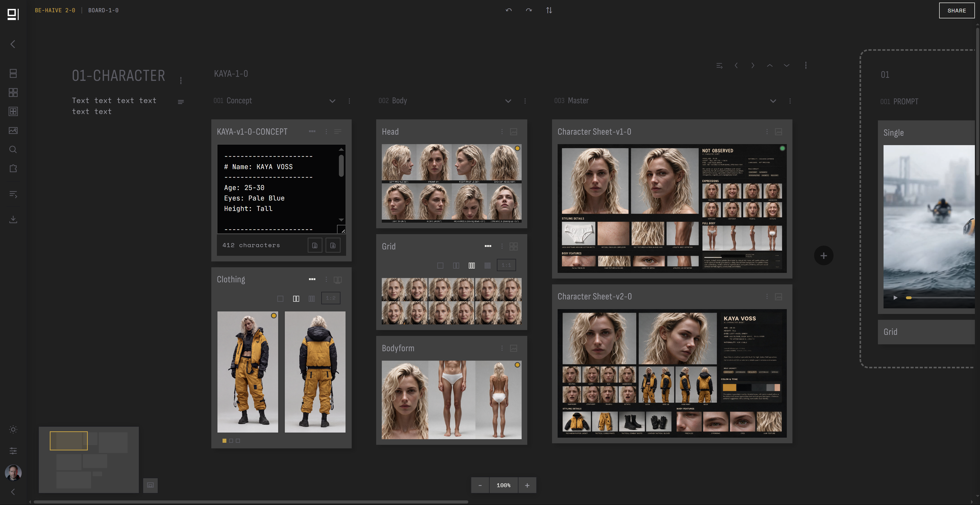This screenshot has width=980, height=505.
Task: Open 002 Body column kebab menu
Action: 525,101
